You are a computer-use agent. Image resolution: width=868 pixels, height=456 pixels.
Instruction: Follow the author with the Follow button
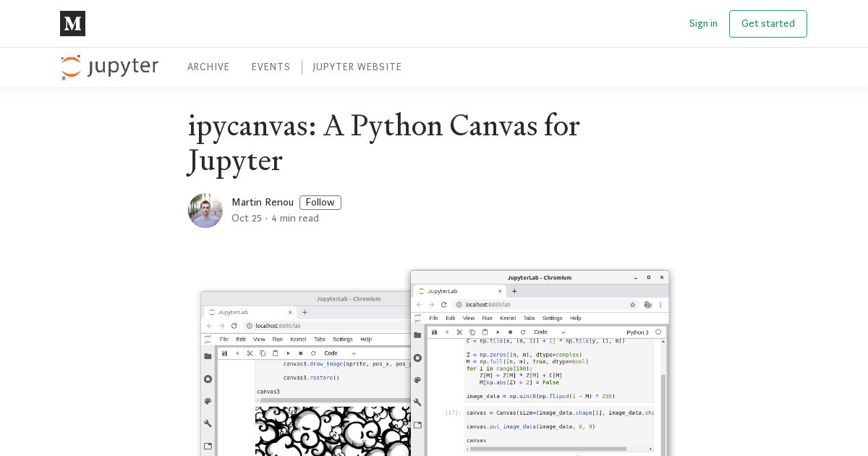pos(320,203)
